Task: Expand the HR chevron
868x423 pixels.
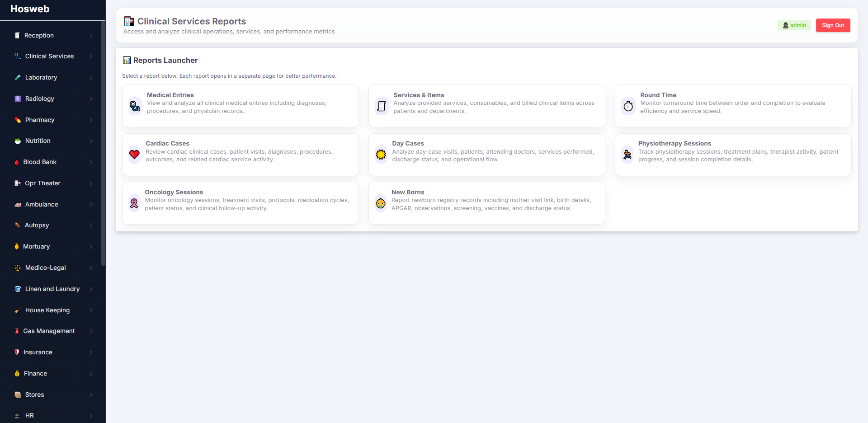Action: pos(91,416)
